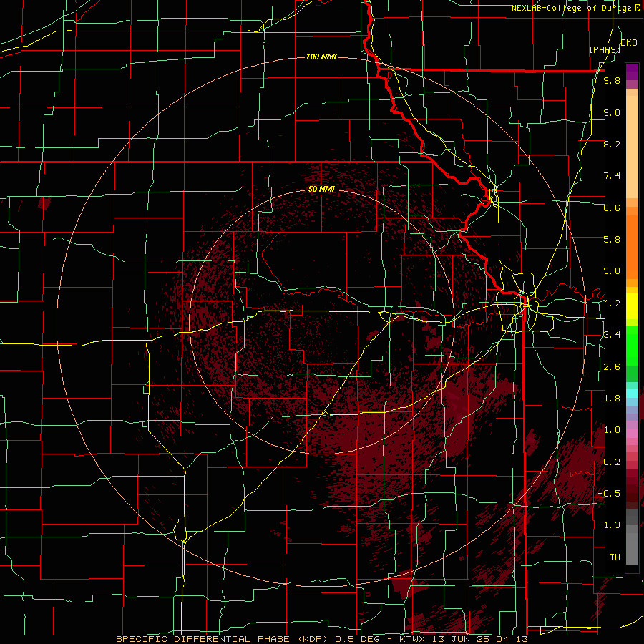
Task: Click the yellow segment of the color bar
Action: pyautogui.click(x=632, y=306)
